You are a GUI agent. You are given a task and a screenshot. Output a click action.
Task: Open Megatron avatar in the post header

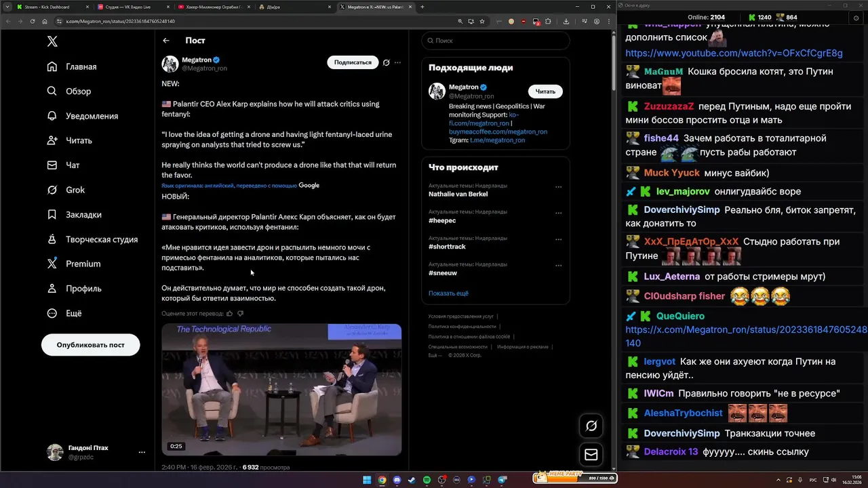coord(170,64)
